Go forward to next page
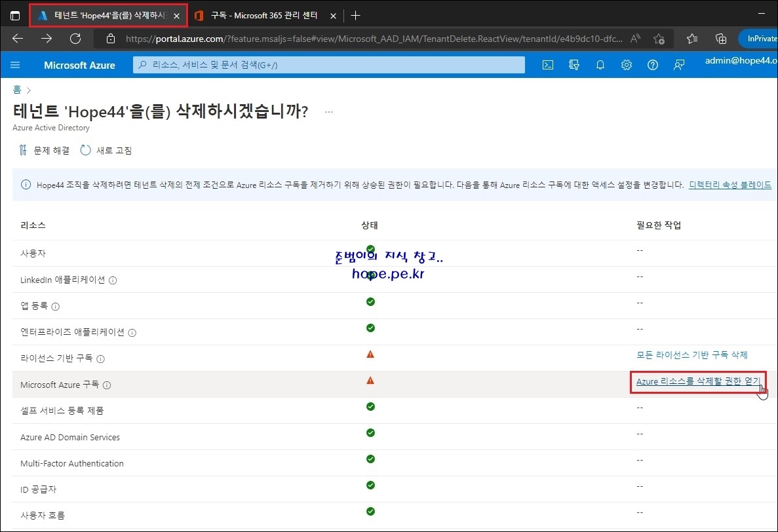Viewport: 778px width, 532px height. pos(47,38)
